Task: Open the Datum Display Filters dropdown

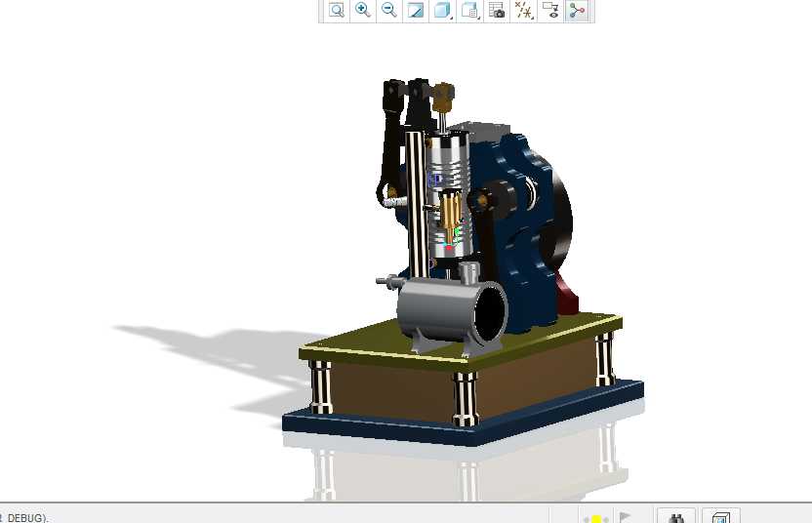Action: 523,10
